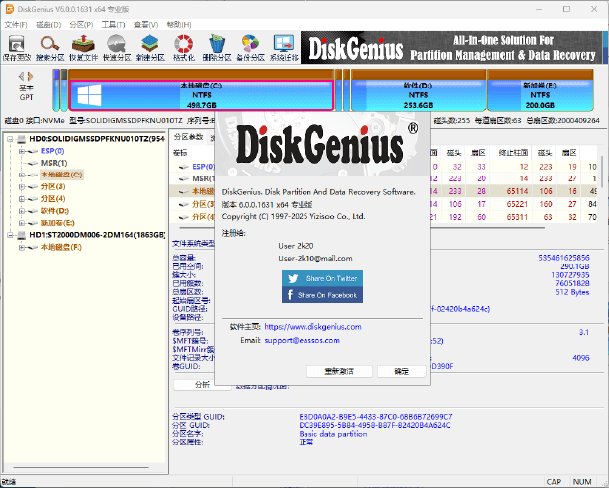Click the 保存更改 (Save Changes) toolbar icon

[17, 47]
